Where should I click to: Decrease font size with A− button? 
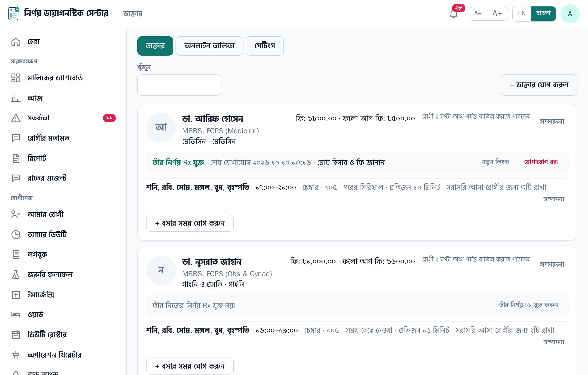point(478,14)
